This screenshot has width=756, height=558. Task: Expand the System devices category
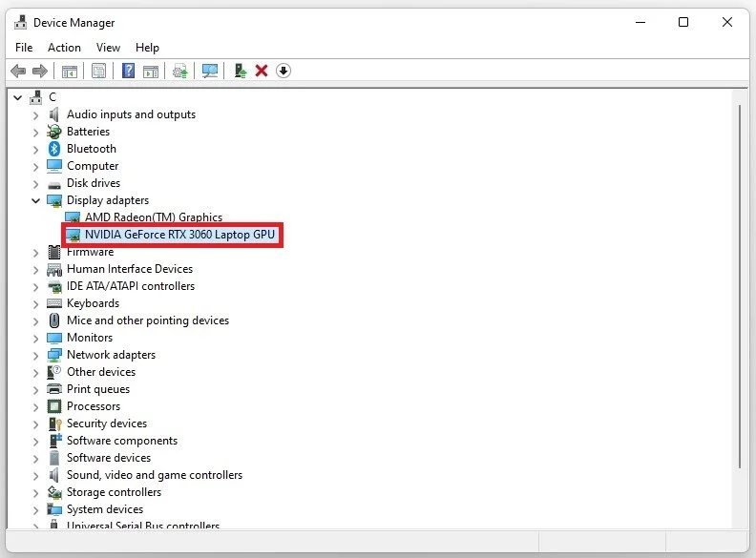(35, 509)
